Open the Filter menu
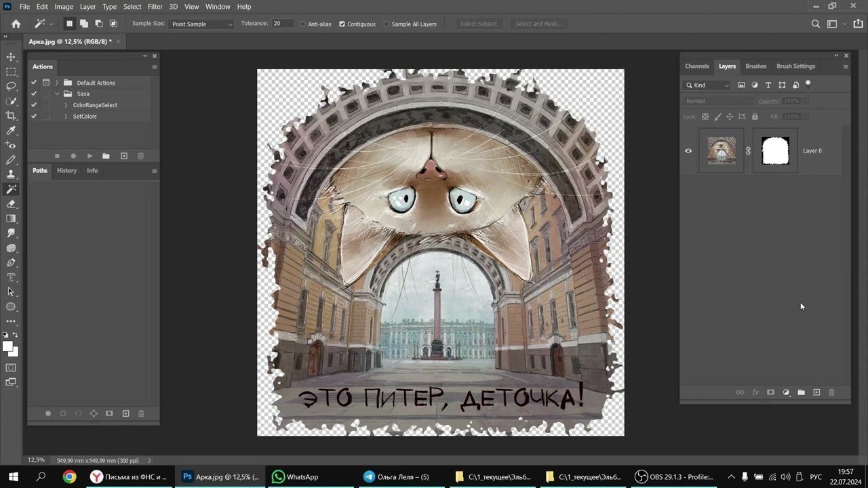 point(155,7)
